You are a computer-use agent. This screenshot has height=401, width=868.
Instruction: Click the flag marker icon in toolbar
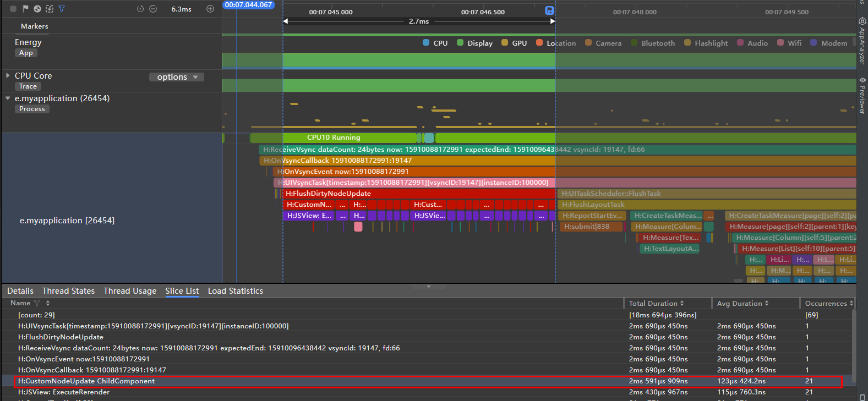pos(25,9)
